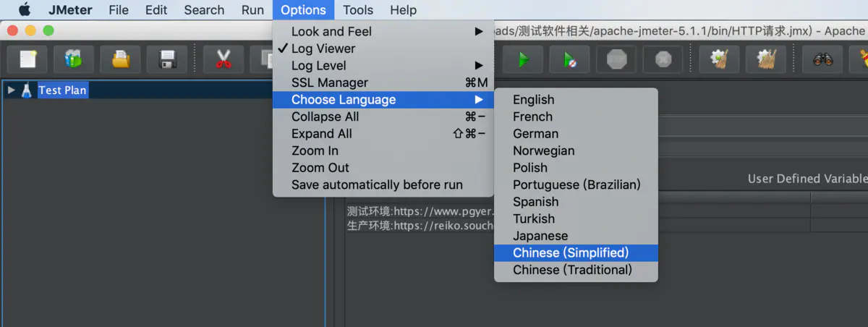Open the Tools menu
The image size is (868, 327).
pos(358,10)
